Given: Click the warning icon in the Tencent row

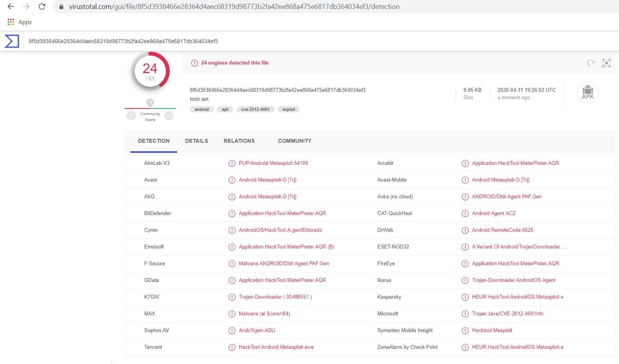Looking at the screenshot, I should pos(232,347).
